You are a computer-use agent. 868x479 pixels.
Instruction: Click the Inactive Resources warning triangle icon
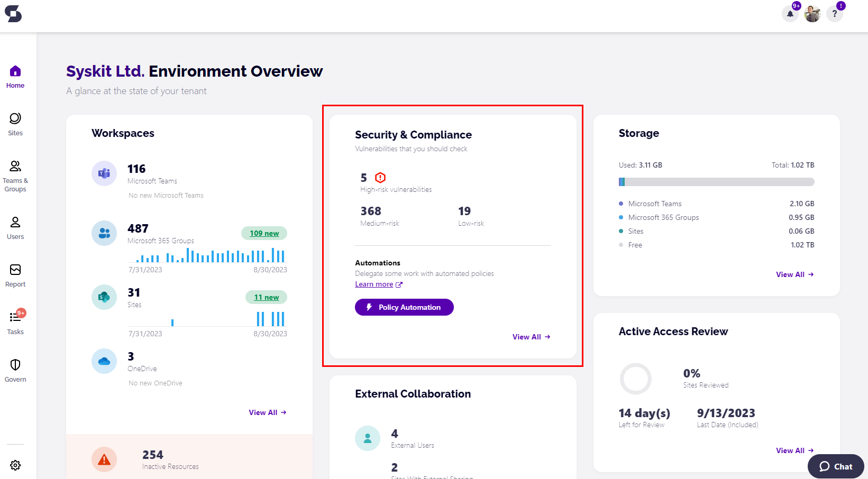click(x=104, y=459)
